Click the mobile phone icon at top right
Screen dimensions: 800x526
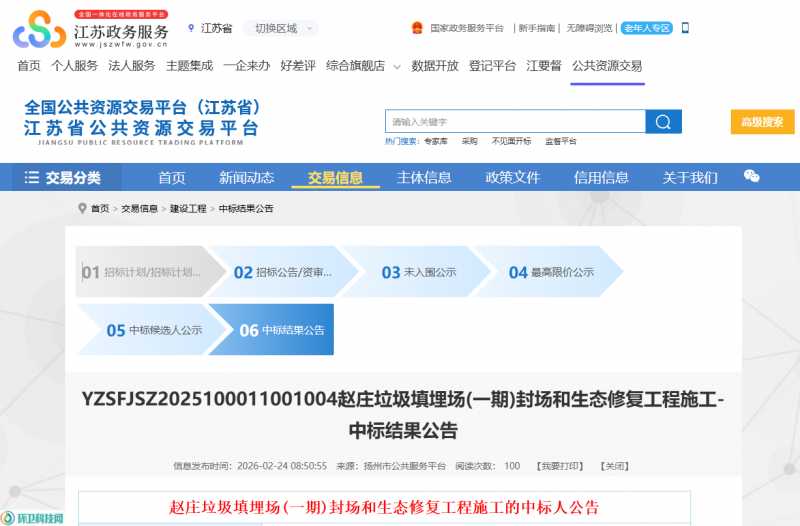pyautogui.click(x=685, y=28)
